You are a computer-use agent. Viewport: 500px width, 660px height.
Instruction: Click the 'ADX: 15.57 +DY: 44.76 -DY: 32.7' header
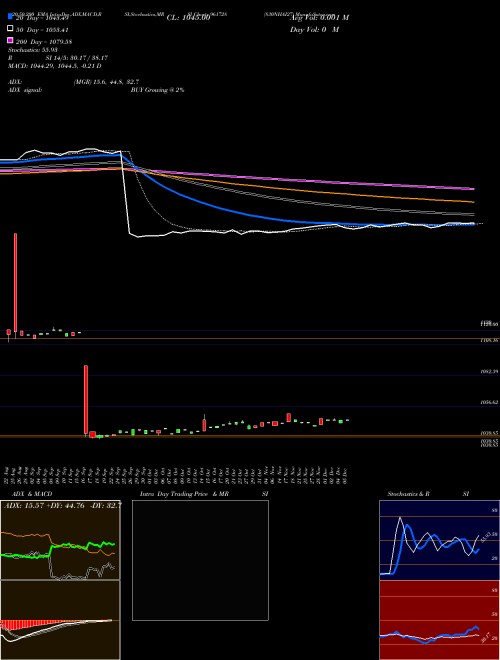point(62,505)
